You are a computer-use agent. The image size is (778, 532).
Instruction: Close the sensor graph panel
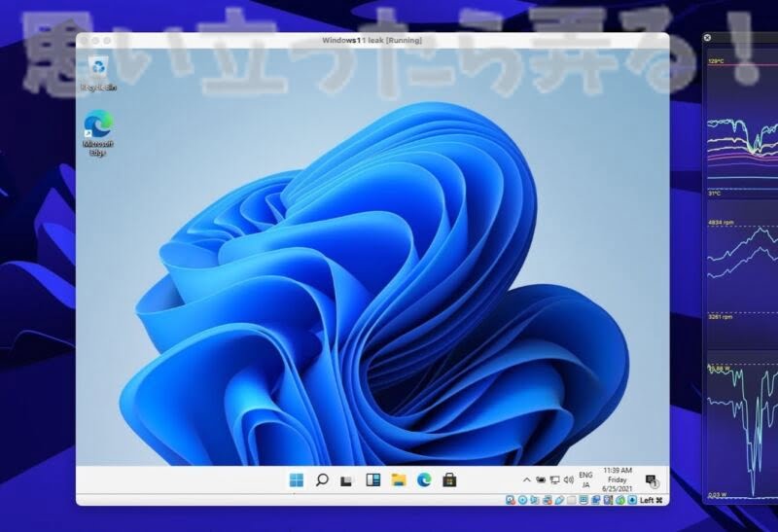click(707, 37)
